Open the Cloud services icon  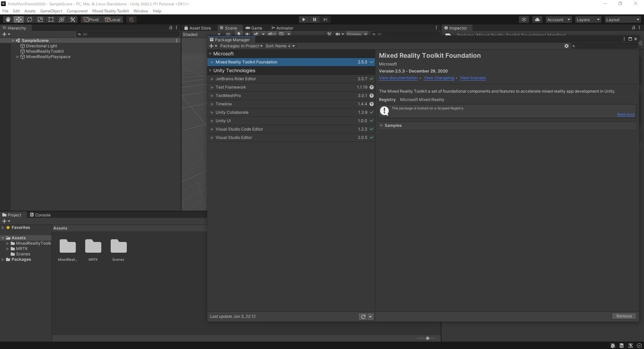(x=537, y=19)
